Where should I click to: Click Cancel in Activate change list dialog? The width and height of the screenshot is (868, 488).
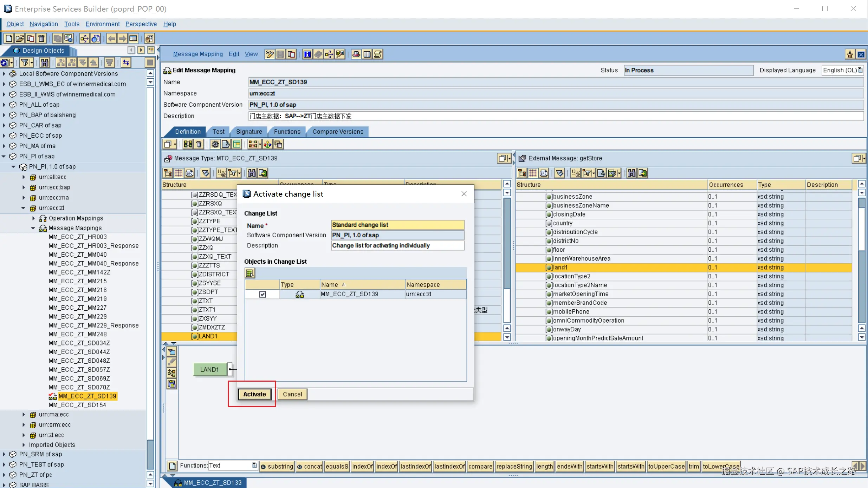coord(292,394)
